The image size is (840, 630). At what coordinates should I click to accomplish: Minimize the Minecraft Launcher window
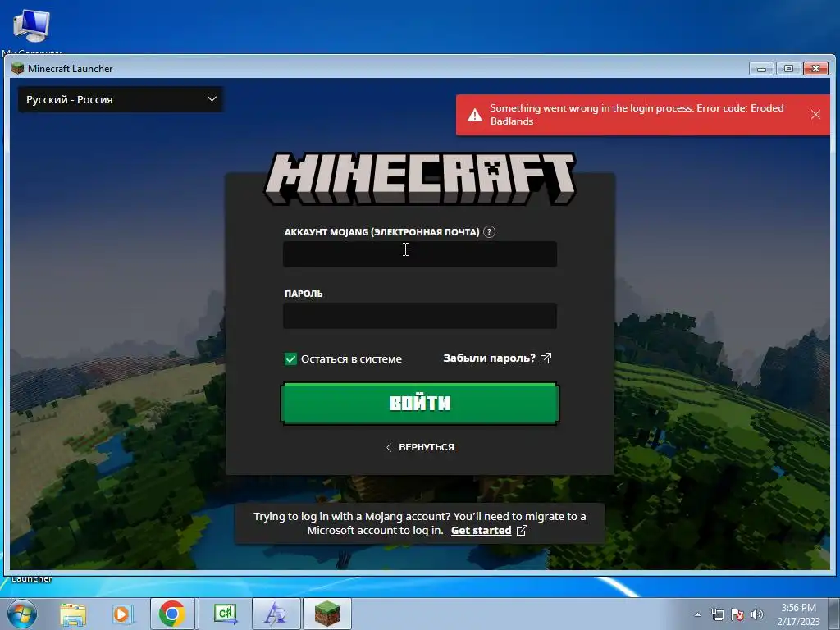point(761,69)
